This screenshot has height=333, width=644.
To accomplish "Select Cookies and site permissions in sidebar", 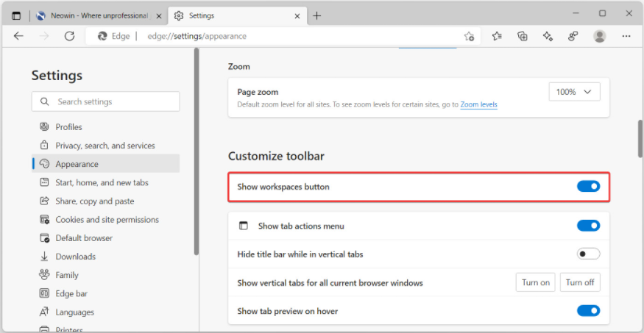I will pyautogui.click(x=107, y=220).
